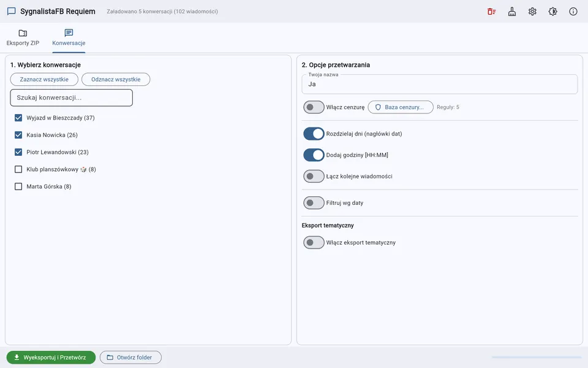Check Klub planszówkowy conversation
Screen dimensions: 588x368
point(18,169)
